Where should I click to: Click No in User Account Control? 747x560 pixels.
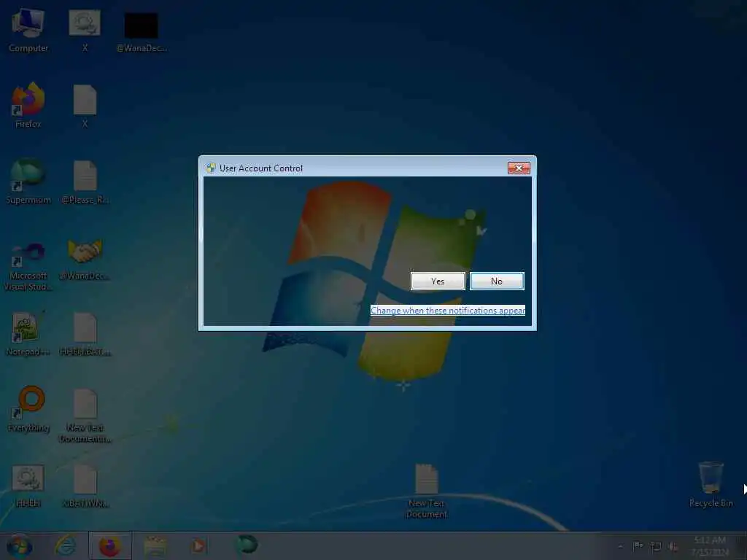497,281
